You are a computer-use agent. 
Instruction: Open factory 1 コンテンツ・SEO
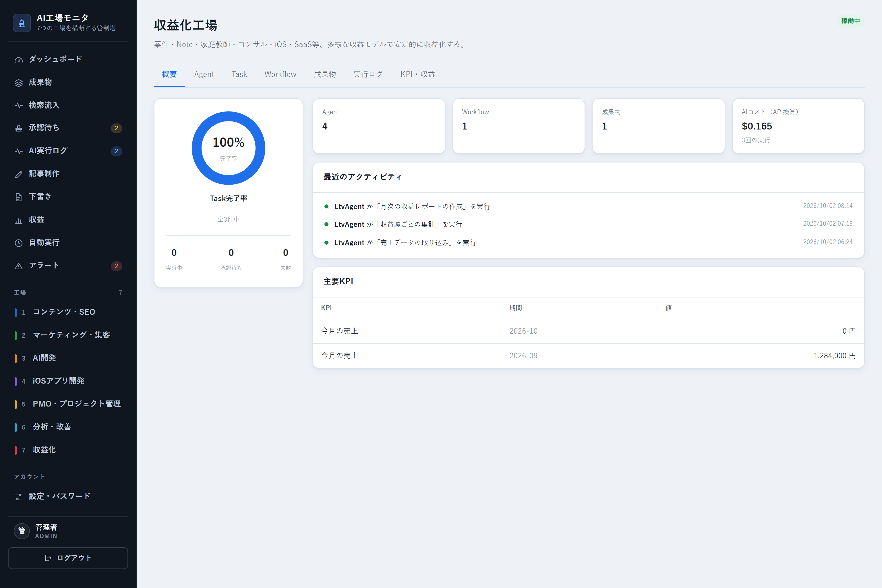(68, 312)
